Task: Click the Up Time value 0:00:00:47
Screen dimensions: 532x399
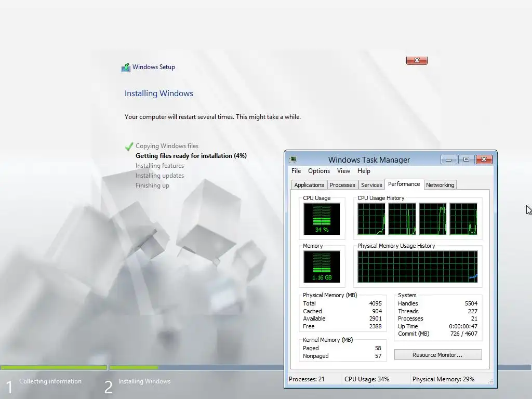Action: (x=463, y=326)
